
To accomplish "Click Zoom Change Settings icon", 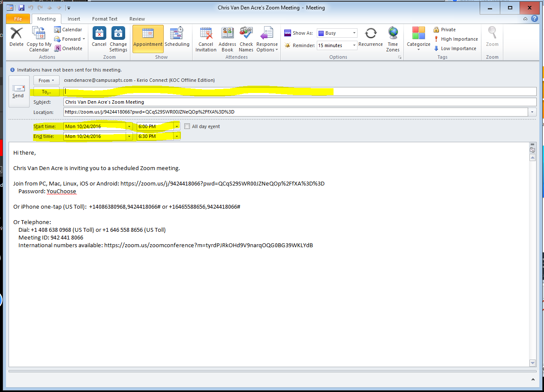I will click(118, 34).
